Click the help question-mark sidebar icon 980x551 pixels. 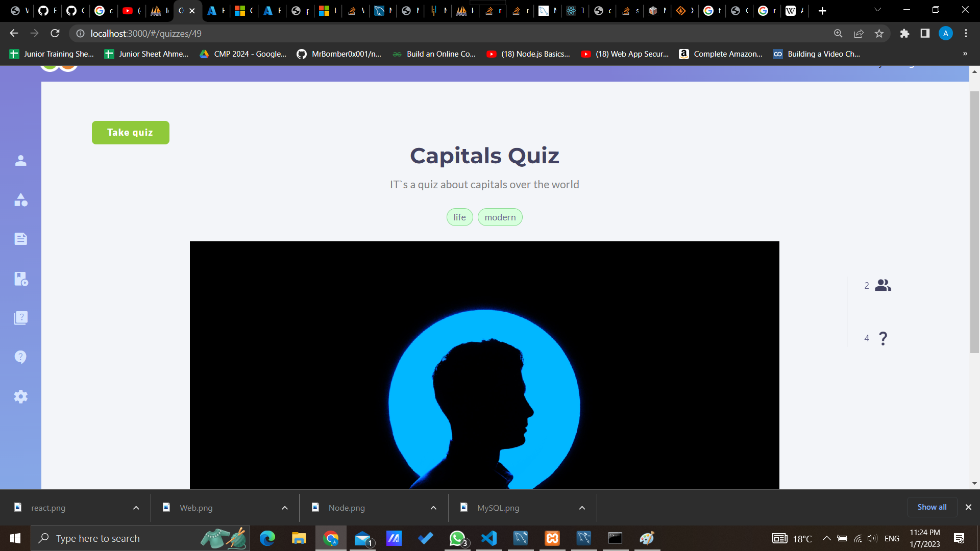coord(20,357)
